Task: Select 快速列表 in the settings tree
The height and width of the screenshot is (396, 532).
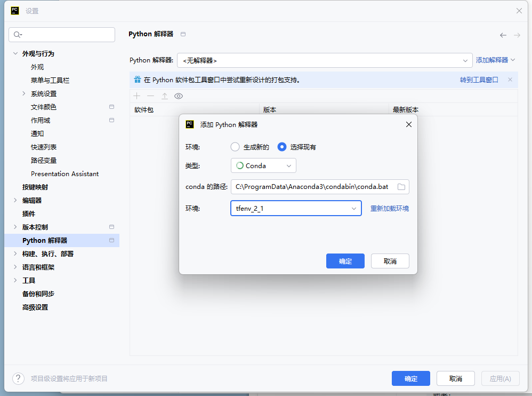Action: pyautogui.click(x=43, y=147)
